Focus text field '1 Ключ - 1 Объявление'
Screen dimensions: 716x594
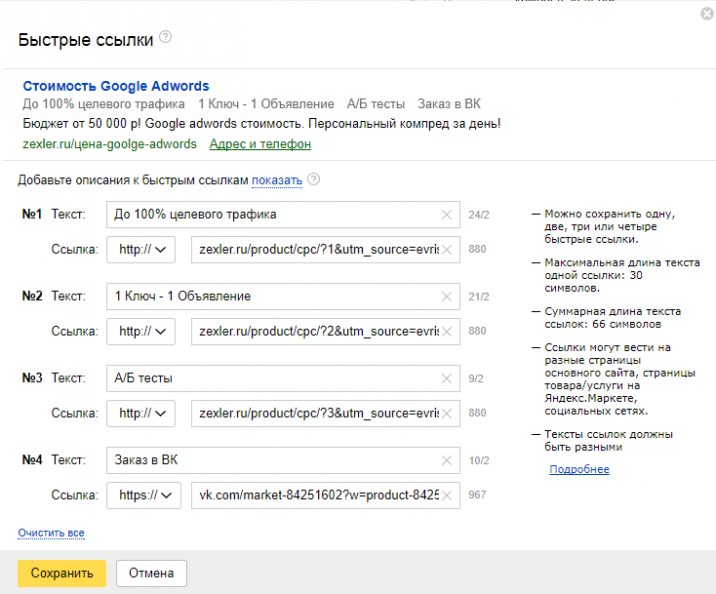click(x=283, y=296)
